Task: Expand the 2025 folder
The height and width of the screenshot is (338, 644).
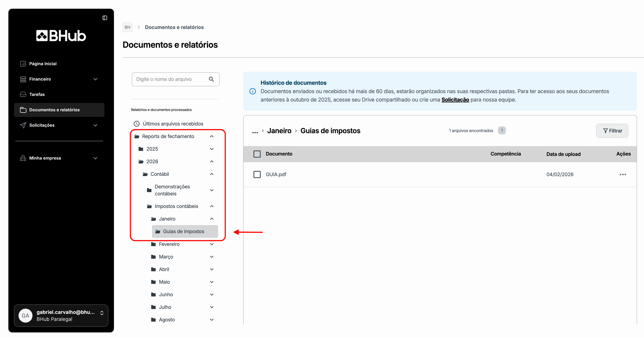Action: 212,149
